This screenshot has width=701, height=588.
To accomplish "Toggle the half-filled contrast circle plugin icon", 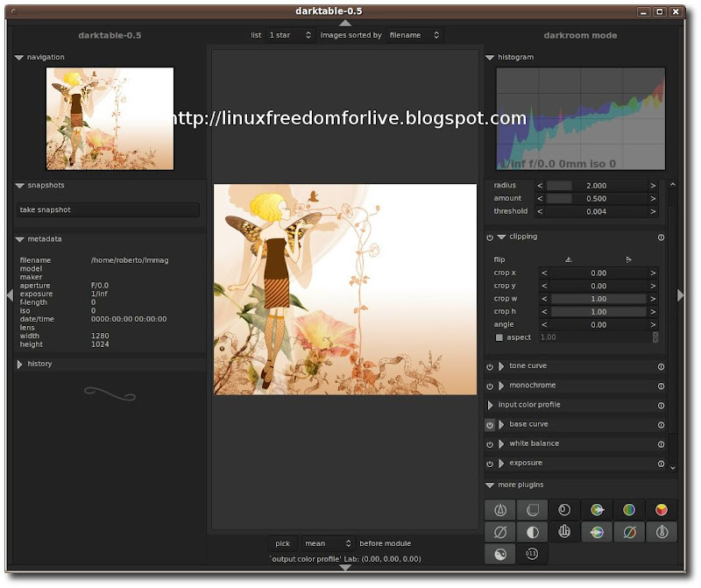I will [532, 532].
